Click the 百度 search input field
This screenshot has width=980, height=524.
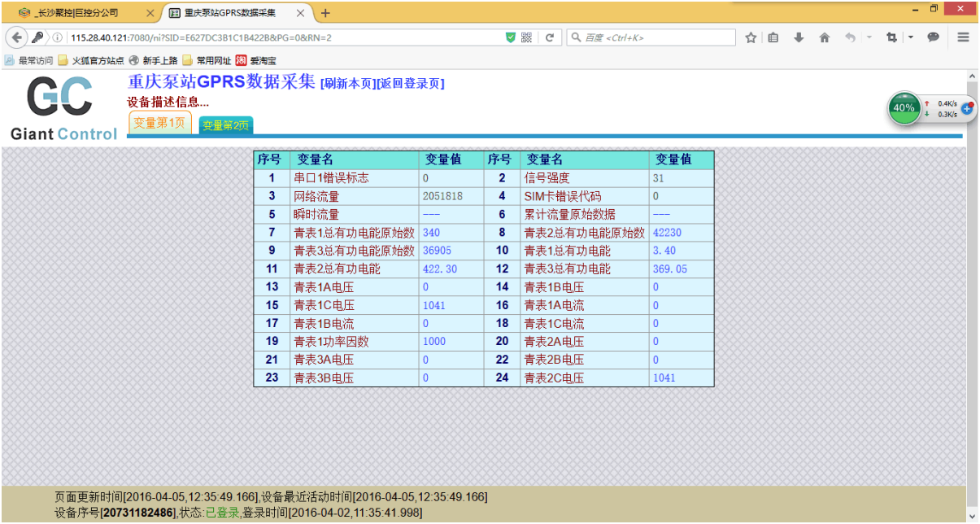656,37
